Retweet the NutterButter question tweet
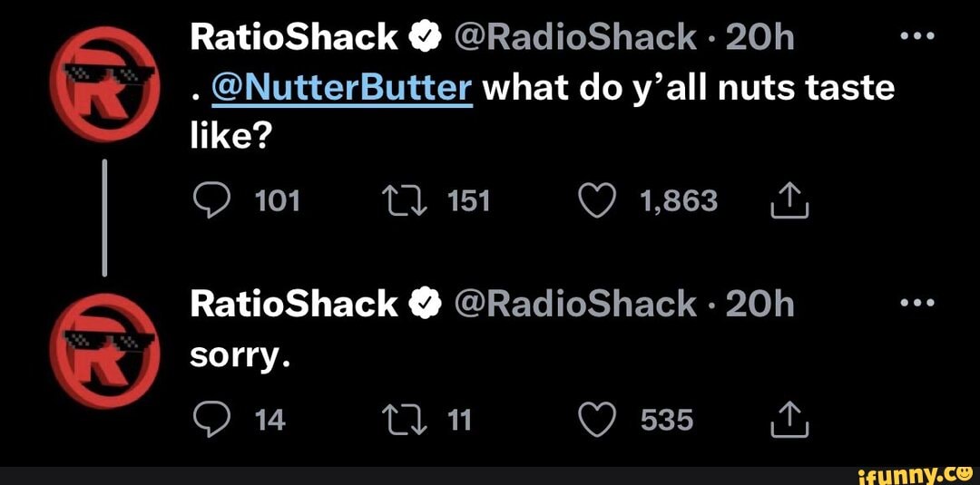The height and width of the screenshot is (485, 980). click(405, 201)
